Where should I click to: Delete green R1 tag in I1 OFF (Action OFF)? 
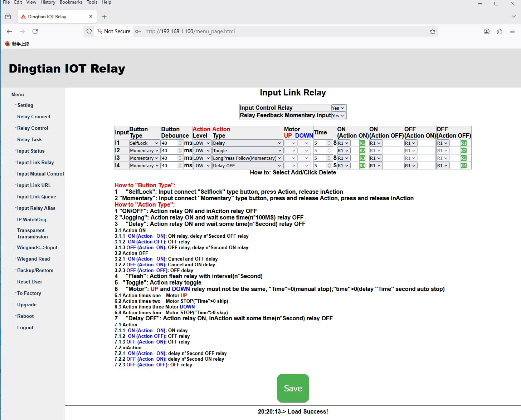coord(464,143)
